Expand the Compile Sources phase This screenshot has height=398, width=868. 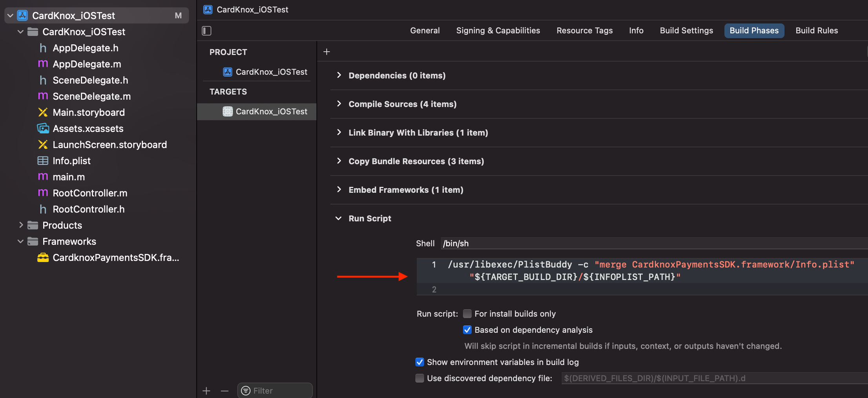click(339, 104)
